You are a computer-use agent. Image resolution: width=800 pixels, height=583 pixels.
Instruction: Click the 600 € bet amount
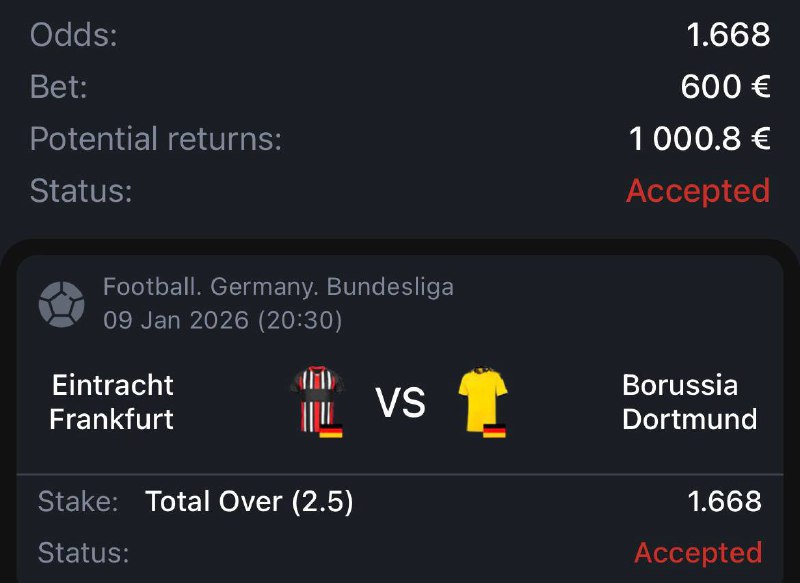point(725,87)
